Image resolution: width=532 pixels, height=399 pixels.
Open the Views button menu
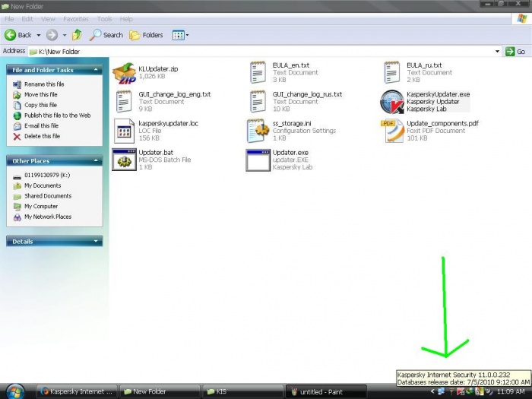click(180, 35)
